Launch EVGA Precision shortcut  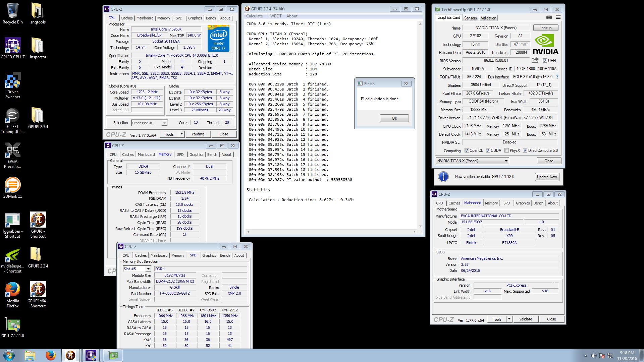pyautogui.click(x=12, y=156)
